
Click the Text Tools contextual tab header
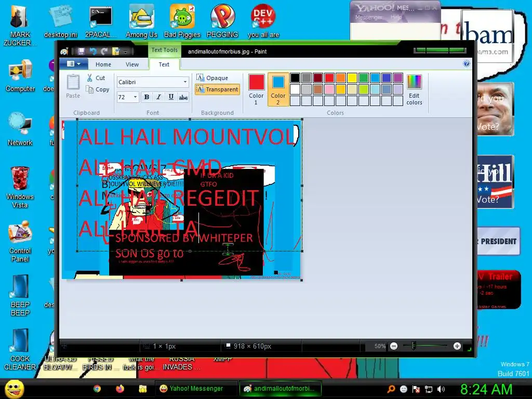pos(164,50)
